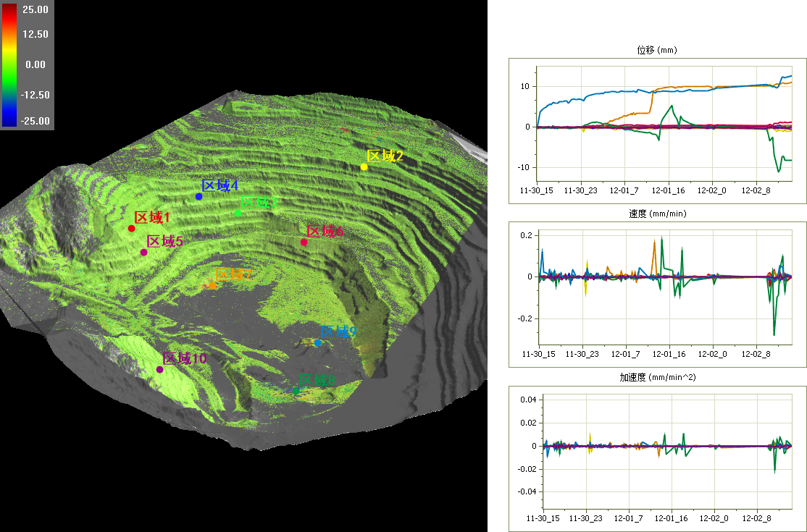Click the 区域10 text label
Image resolution: width=807 pixels, height=532 pixels.
185,358
